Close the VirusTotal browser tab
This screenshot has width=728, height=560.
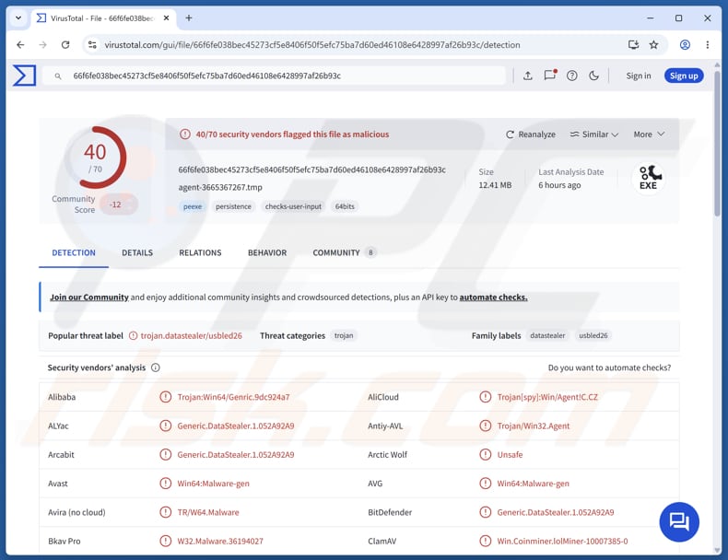[166, 18]
